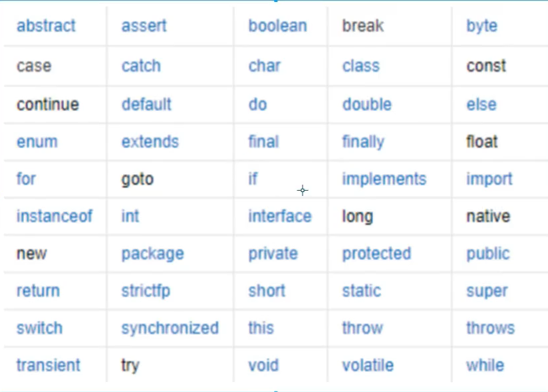Screen dimensions: 548x392
Task: Click the enum keyword link
Action: tap(37, 142)
